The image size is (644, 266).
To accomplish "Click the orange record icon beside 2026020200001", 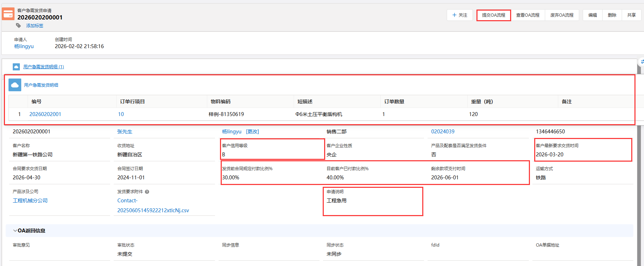I will 8,14.
